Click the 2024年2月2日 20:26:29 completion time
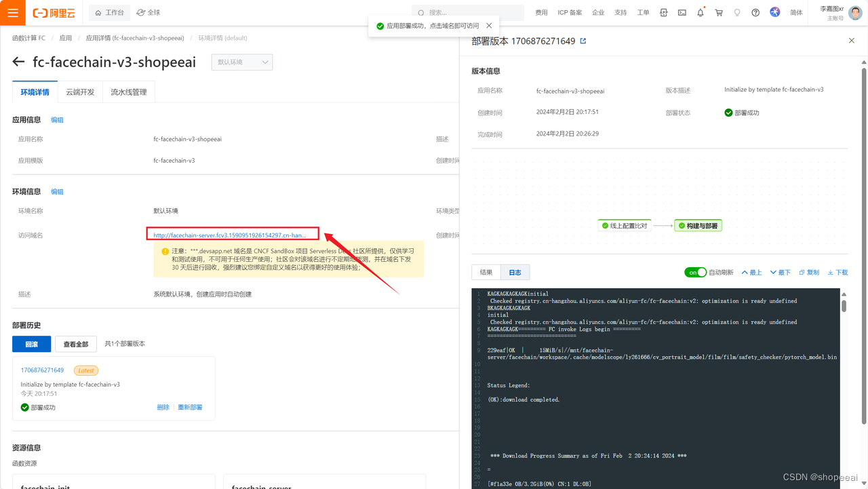 [568, 134]
